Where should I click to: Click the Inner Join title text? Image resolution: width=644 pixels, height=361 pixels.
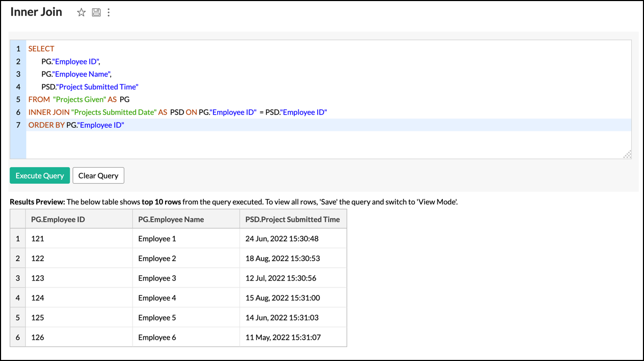pyautogui.click(x=36, y=12)
